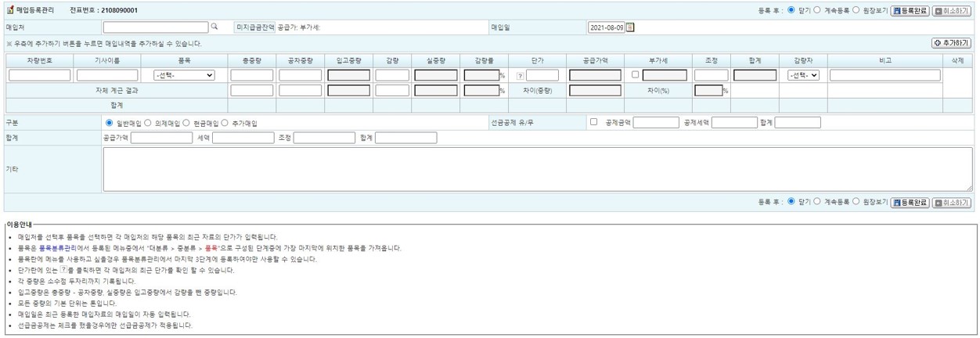Click the 차이(중량) label
The image size is (980, 338).
538,91
